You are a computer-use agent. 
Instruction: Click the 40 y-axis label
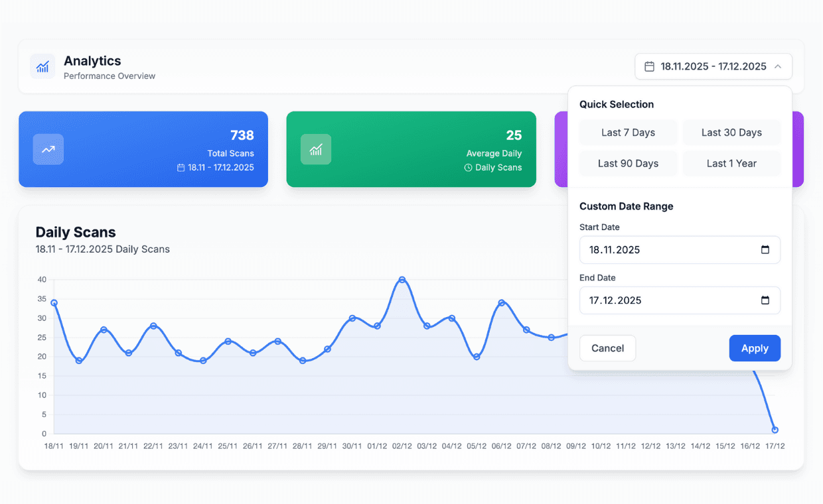pyautogui.click(x=42, y=280)
